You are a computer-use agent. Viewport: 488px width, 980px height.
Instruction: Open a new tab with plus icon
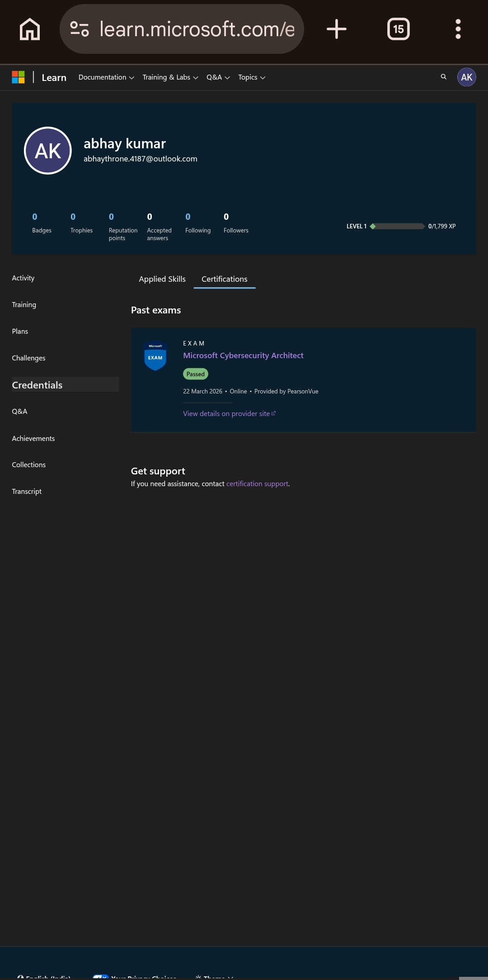coord(337,29)
